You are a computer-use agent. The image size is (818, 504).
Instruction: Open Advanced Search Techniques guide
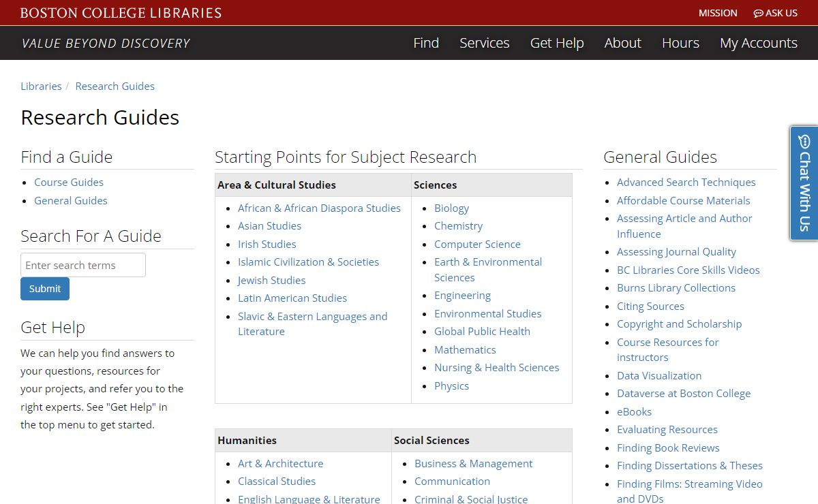point(686,182)
